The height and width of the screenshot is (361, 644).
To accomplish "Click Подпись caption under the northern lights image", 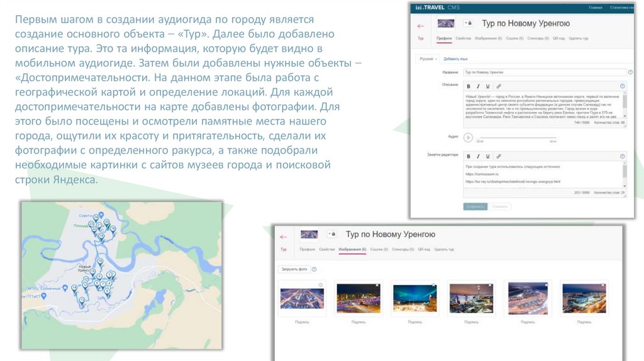I will 415,323.
